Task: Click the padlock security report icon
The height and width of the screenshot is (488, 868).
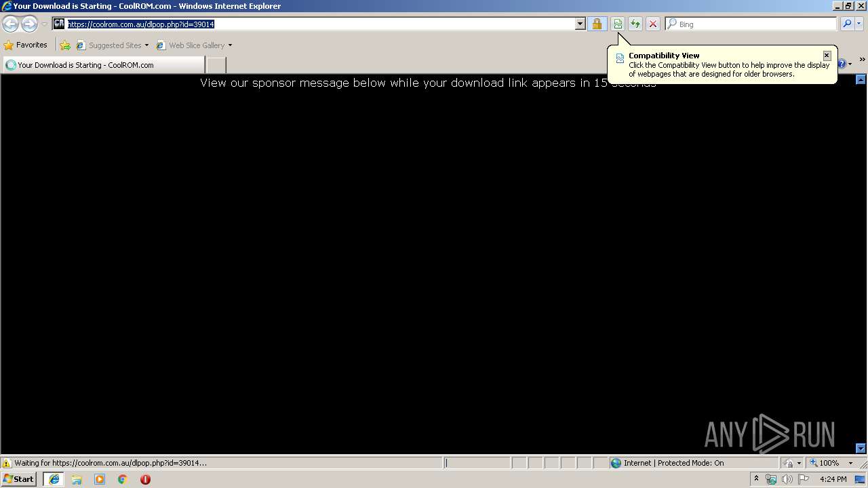Action: pos(597,24)
